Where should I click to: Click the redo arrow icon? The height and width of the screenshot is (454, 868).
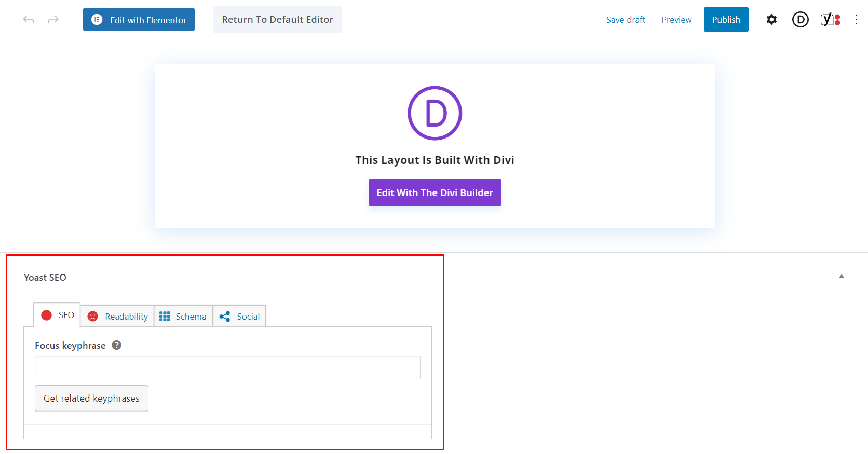(x=53, y=20)
